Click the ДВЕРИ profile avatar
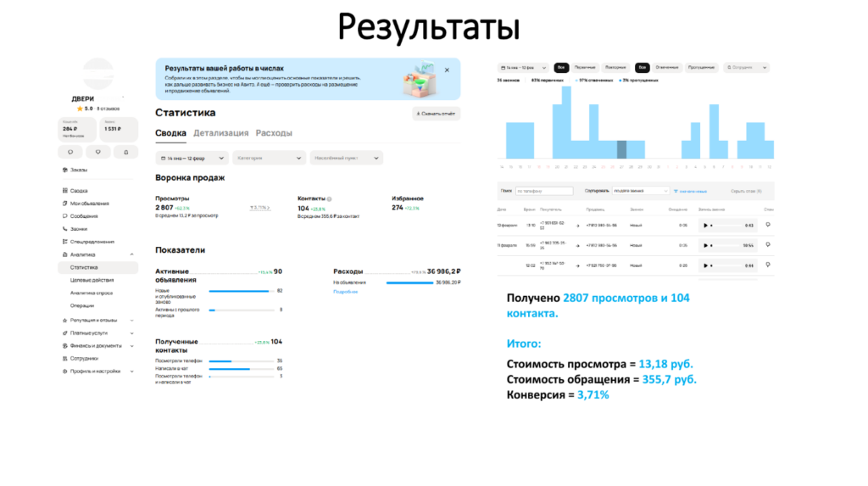The height and width of the screenshot is (486, 868). 98,74
